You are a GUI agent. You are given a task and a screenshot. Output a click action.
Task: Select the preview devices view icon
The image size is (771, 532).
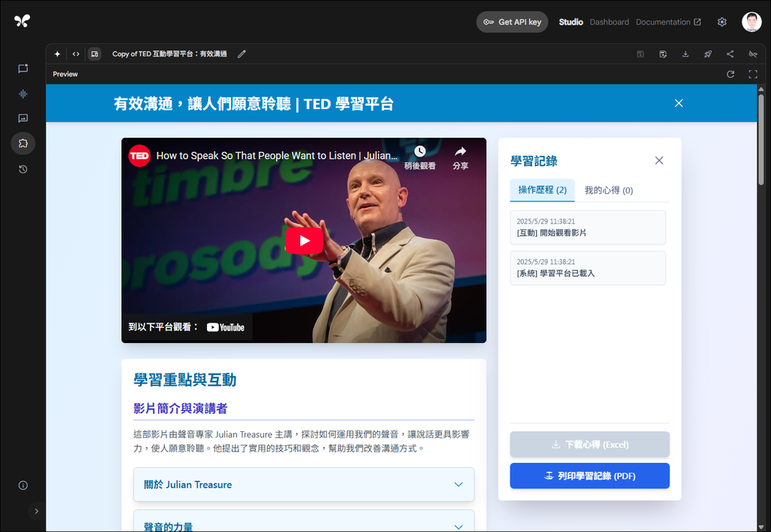(94, 54)
